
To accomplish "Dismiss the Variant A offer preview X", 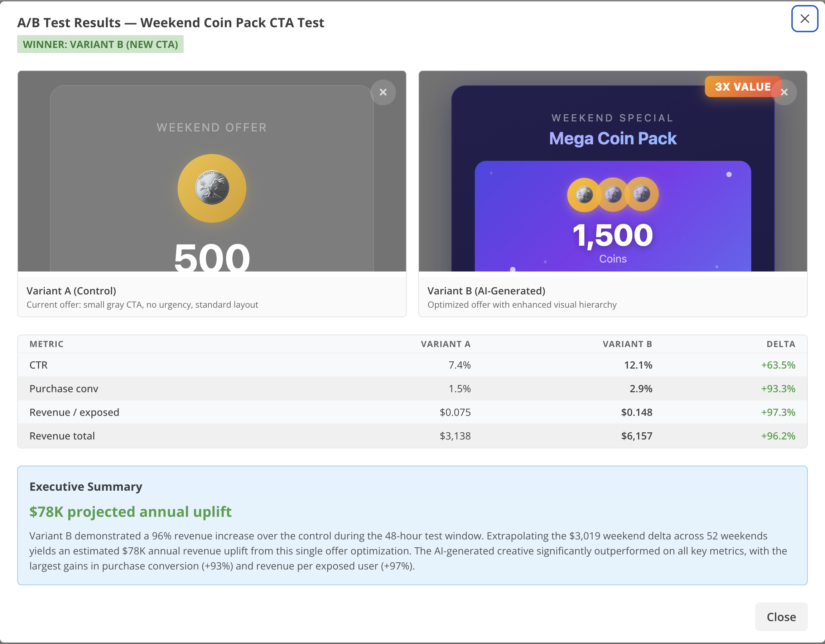I will (x=383, y=92).
